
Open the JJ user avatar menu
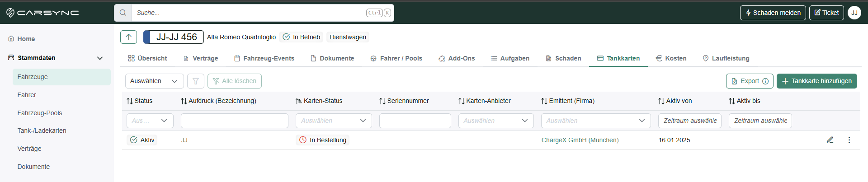click(854, 13)
